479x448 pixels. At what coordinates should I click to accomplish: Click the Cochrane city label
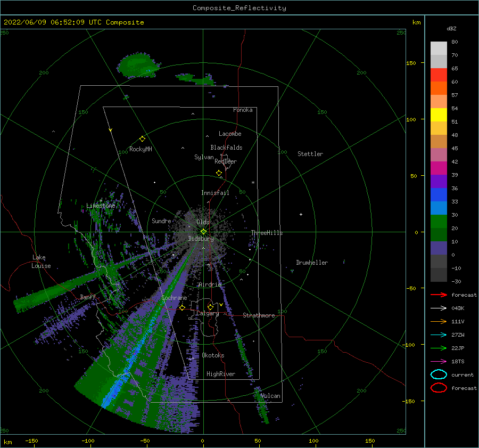click(x=174, y=298)
